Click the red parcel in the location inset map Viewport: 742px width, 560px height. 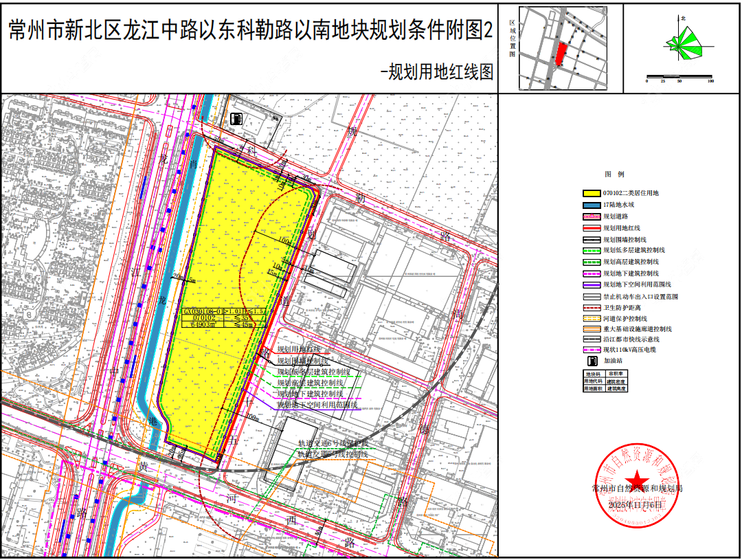point(561,54)
